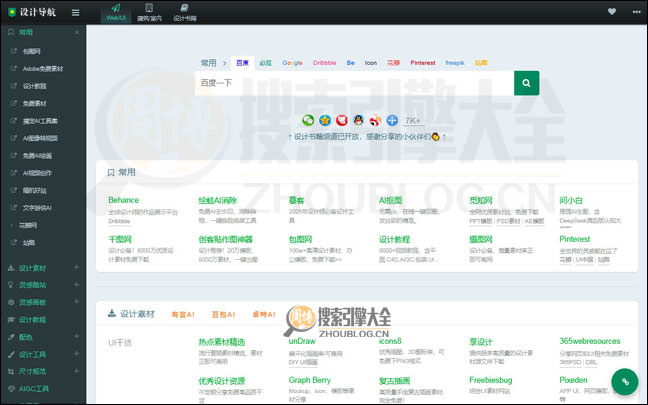
Task: Open the 绘蛙AI消除 link
Action: pos(217,200)
